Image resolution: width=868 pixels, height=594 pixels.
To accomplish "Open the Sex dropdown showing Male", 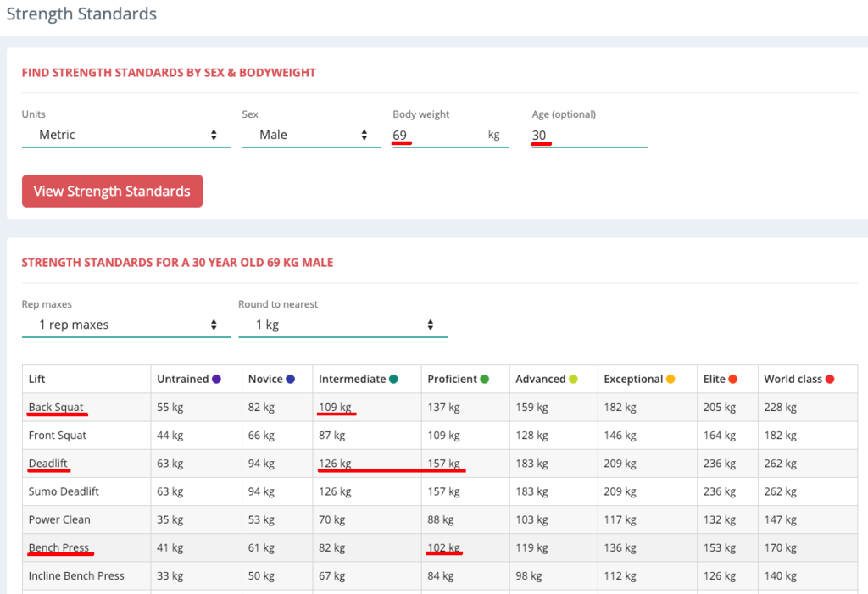I will tap(312, 135).
